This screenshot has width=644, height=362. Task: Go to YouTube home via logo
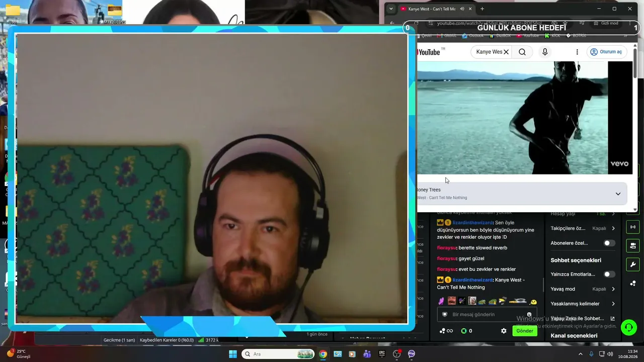tap(429, 52)
